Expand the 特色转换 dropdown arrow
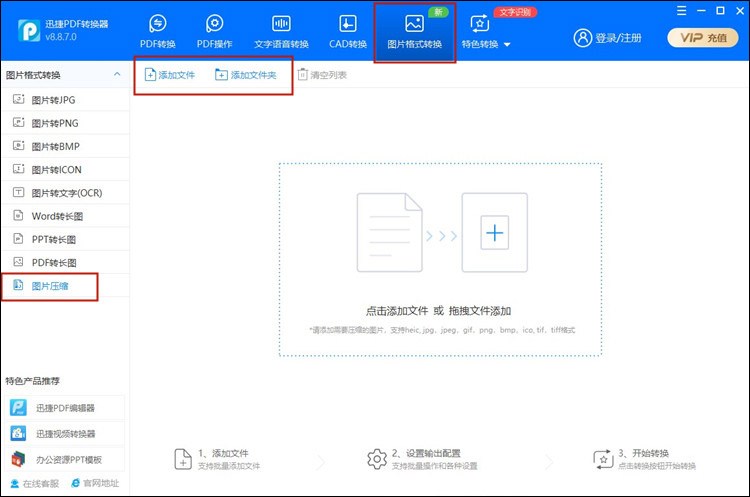750x497 pixels. (x=507, y=44)
